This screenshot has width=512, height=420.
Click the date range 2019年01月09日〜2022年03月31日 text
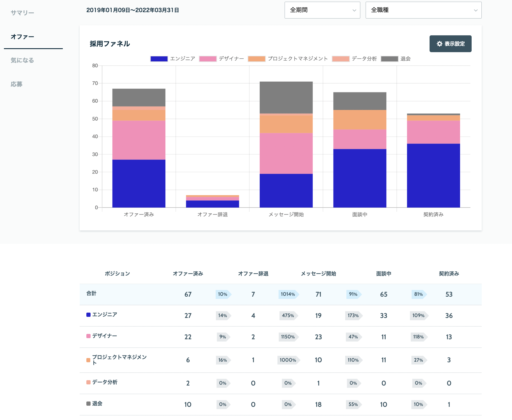133,10
